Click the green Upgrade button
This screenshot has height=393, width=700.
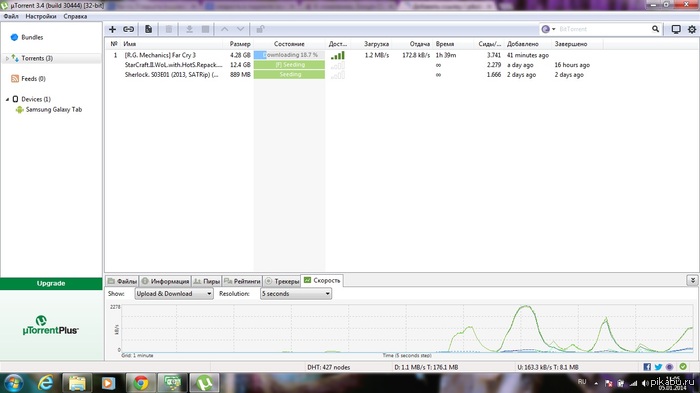[51, 283]
